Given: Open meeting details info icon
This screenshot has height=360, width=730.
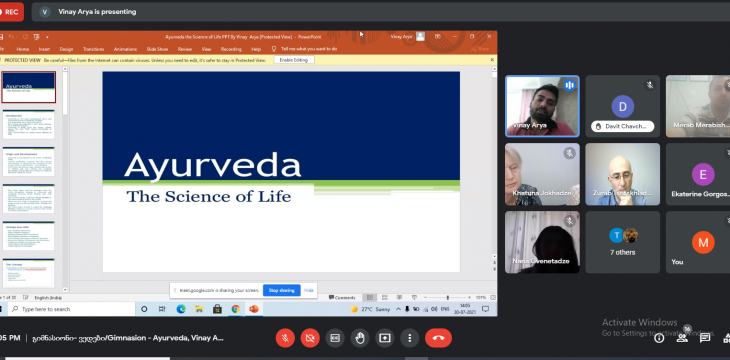Looking at the screenshot, I should (x=659, y=338).
